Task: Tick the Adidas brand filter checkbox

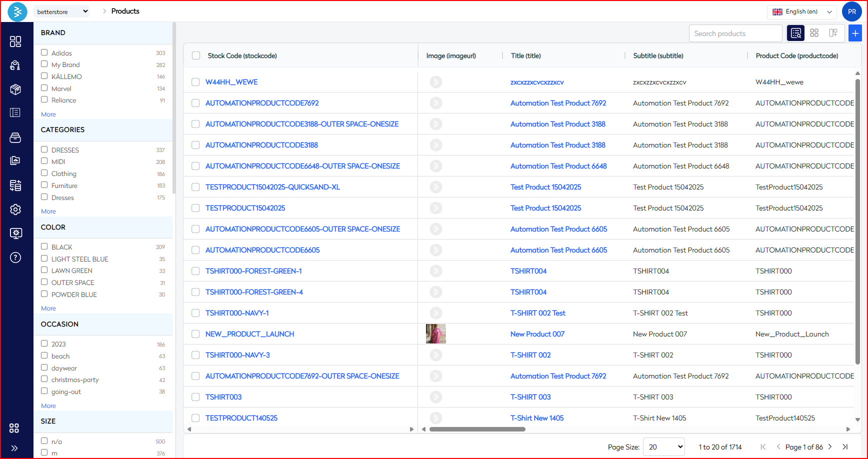Action: (x=44, y=52)
